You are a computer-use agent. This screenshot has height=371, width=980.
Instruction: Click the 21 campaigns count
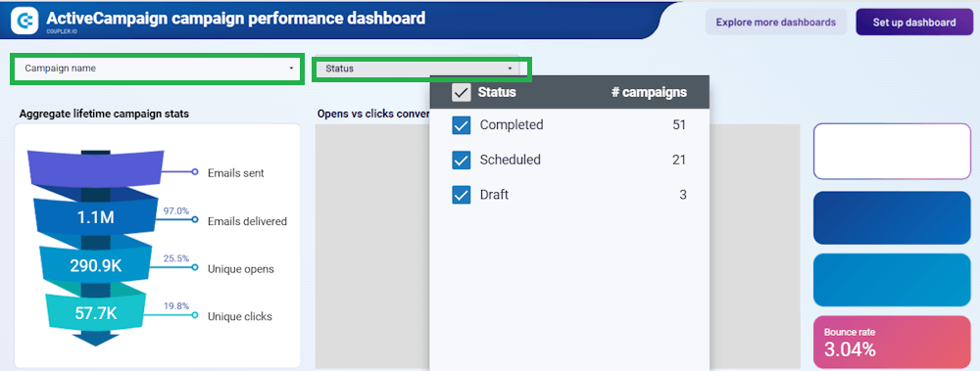tap(679, 160)
